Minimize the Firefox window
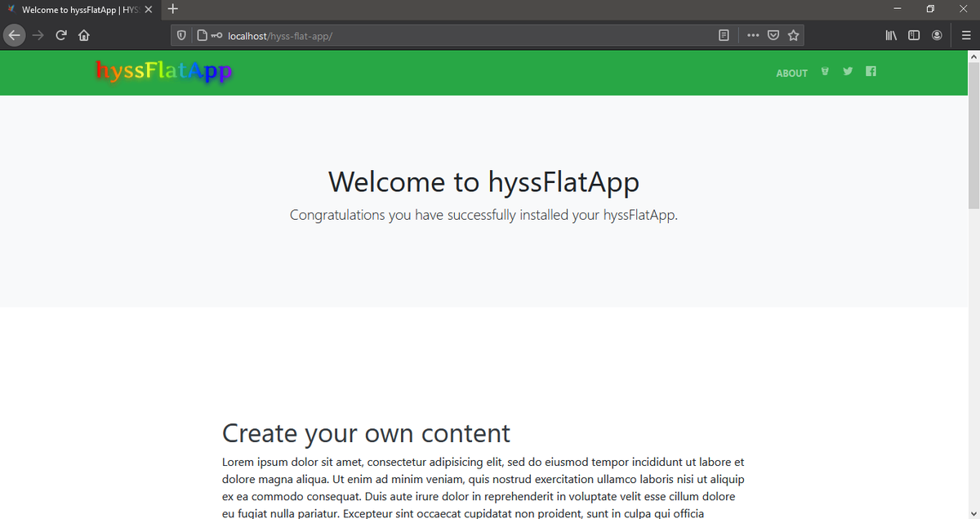Image resolution: width=980 pixels, height=519 pixels. [898, 9]
